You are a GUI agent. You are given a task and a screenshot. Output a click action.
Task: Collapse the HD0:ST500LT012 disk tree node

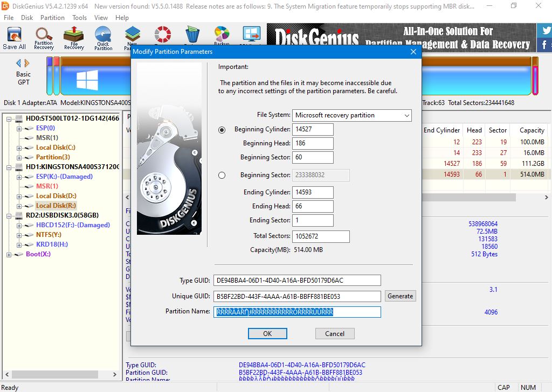[9, 118]
